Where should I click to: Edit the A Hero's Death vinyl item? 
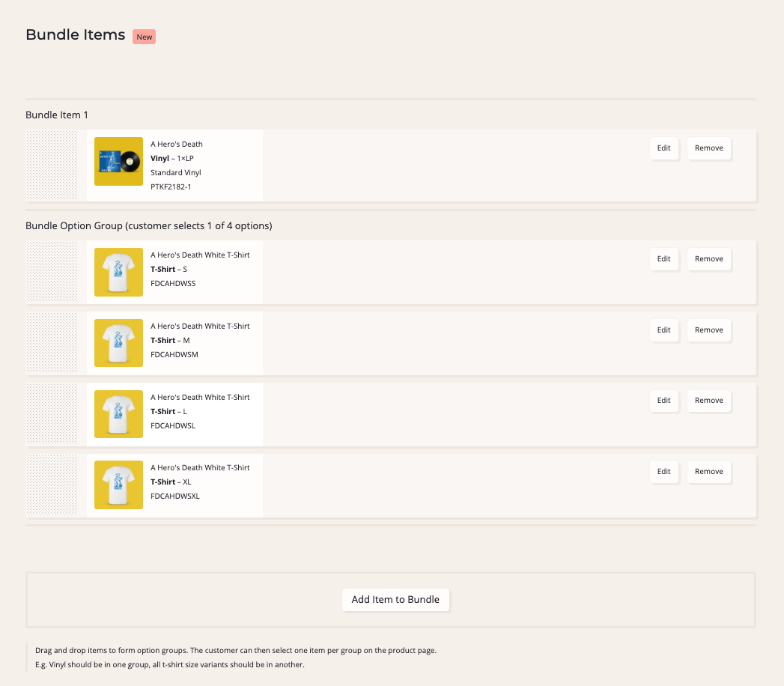[663, 148]
